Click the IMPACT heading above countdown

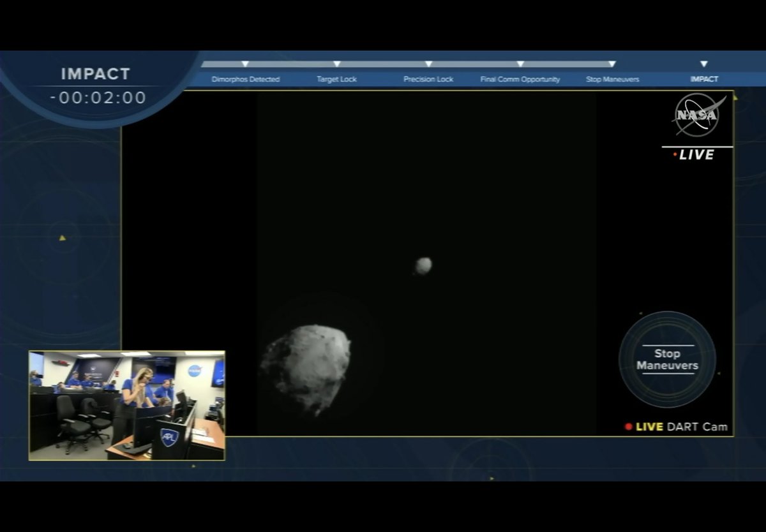pyautogui.click(x=96, y=74)
